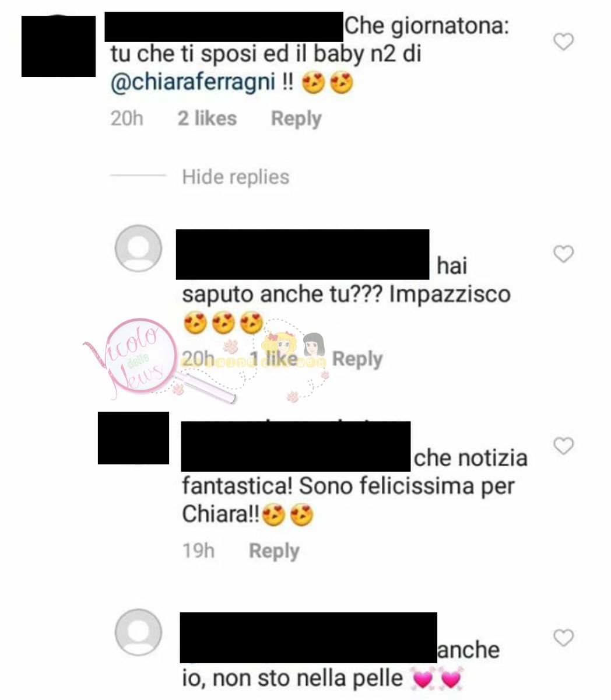Collapse thread with Hide replies
This screenshot has width=611, height=700.
coord(236,177)
